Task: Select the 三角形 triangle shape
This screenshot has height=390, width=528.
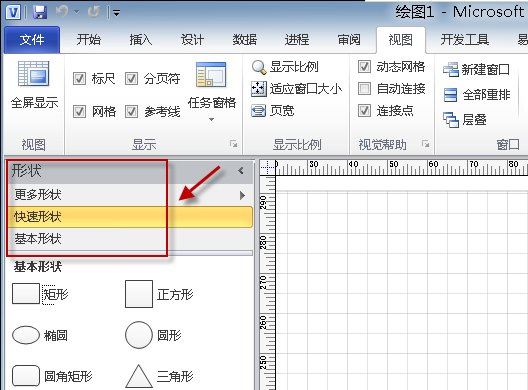Action: click(159, 376)
